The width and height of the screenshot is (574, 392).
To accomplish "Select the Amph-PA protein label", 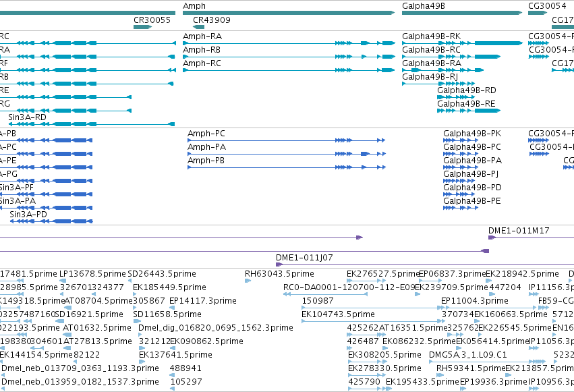I will (x=206, y=147).
